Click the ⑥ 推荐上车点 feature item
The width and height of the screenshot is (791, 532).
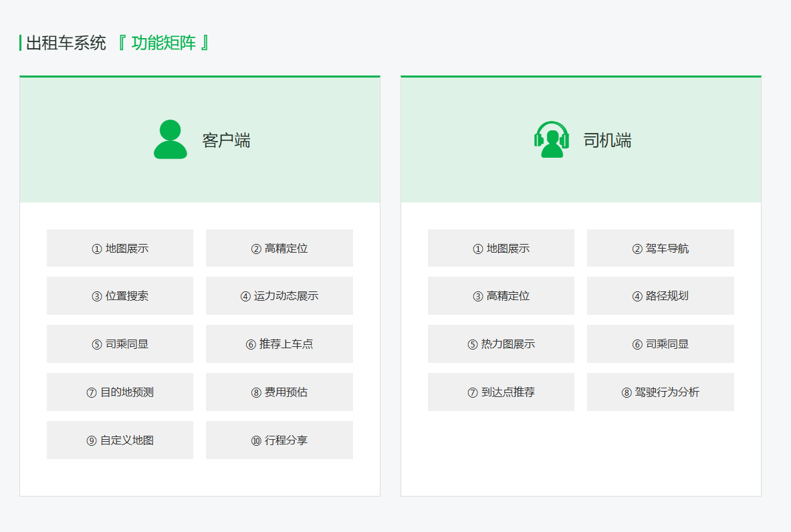coord(279,344)
